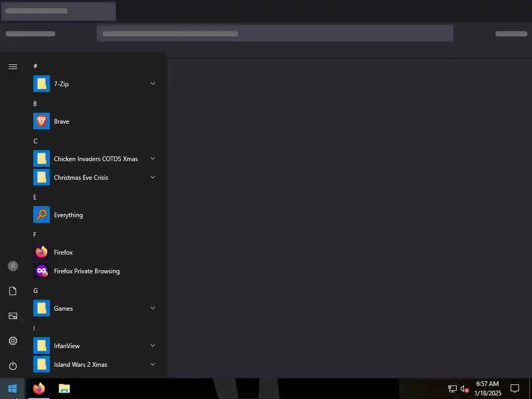532x399 pixels.
Task: Click the 'F' section letter header
Action: 35,234
